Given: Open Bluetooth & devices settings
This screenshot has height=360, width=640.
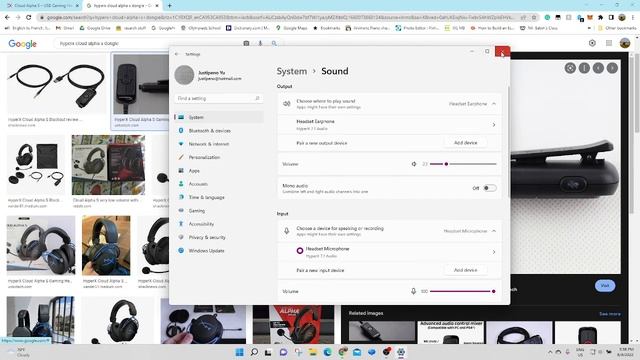Looking at the screenshot, I should point(219,131).
